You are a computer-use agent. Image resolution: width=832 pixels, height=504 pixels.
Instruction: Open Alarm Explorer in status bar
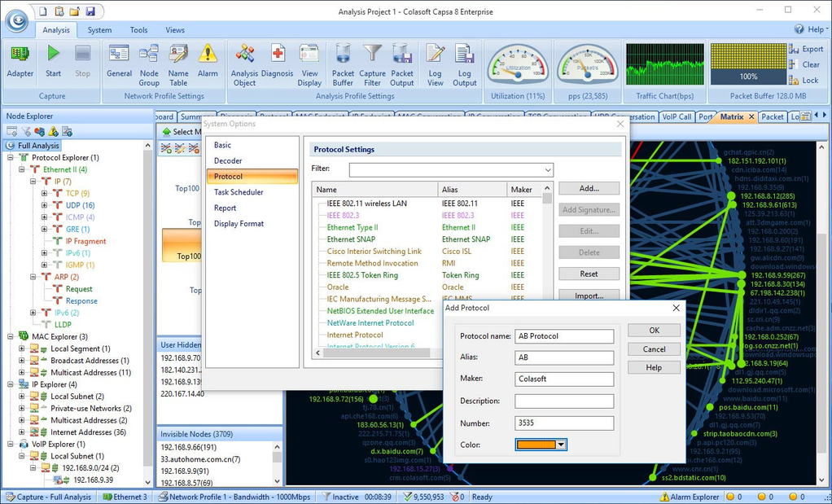pyautogui.click(x=689, y=497)
